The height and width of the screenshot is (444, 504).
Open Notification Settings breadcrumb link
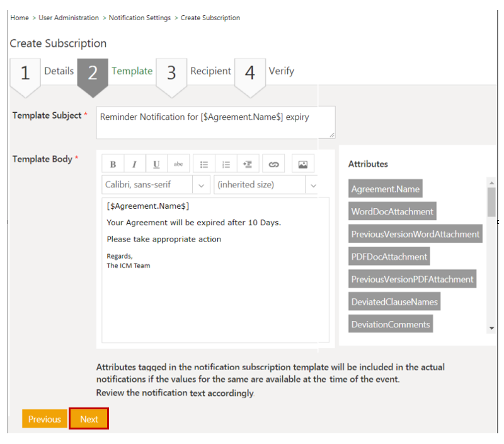click(x=139, y=18)
